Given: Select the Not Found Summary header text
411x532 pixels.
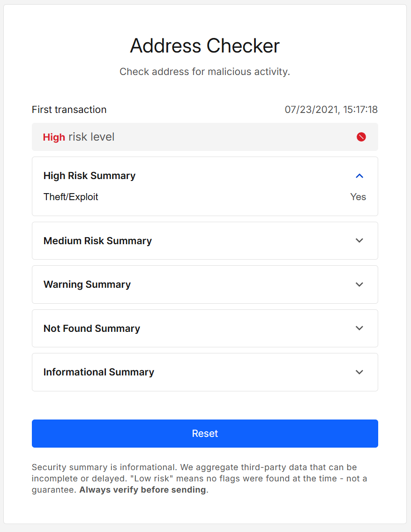Looking at the screenshot, I should (91, 328).
